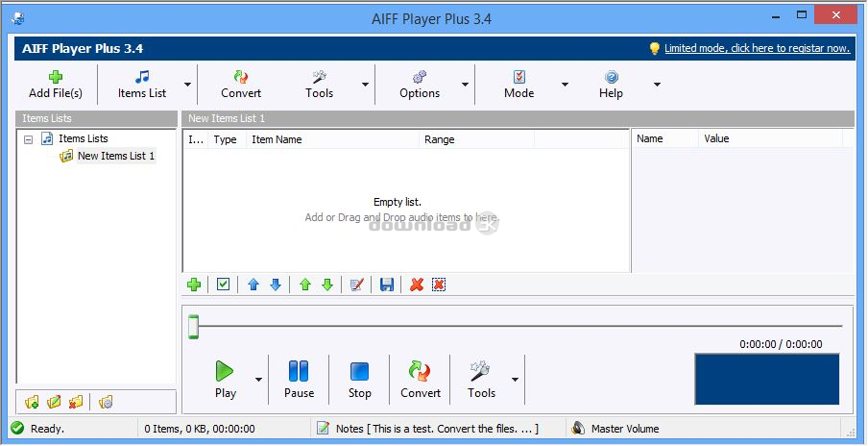Viewport: 868px width, 446px height.
Task: Click the delete list folder icon
Action: pyautogui.click(x=76, y=402)
